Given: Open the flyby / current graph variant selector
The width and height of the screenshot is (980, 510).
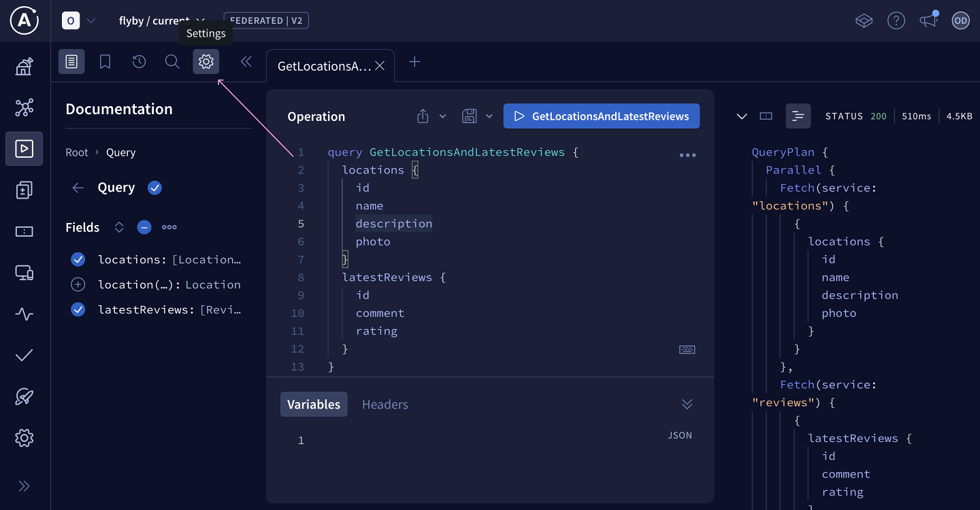Looking at the screenshot, I should (x=161, y=20).
